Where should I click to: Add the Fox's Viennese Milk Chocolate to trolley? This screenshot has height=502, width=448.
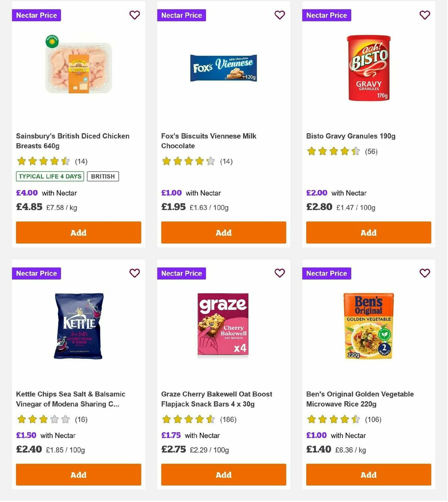[x=223, y=233]
